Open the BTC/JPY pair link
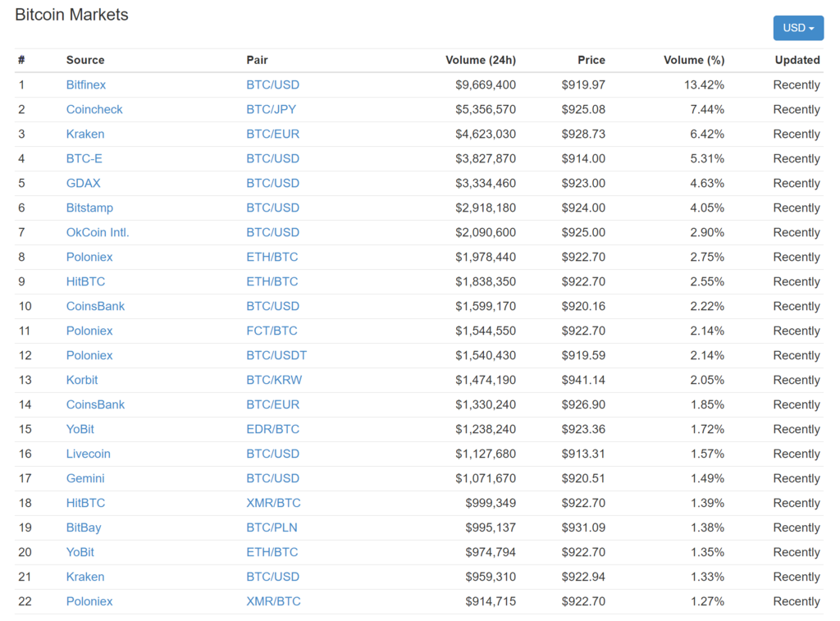This screenshot has height=621, width=840. (x=272, y=109)
